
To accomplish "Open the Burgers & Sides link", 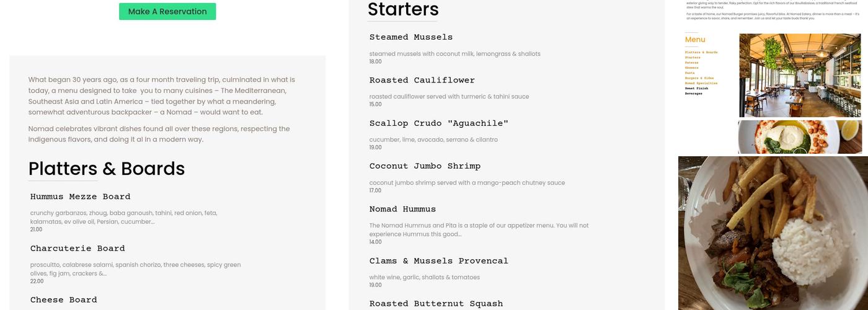I will (x=699, y=78).
